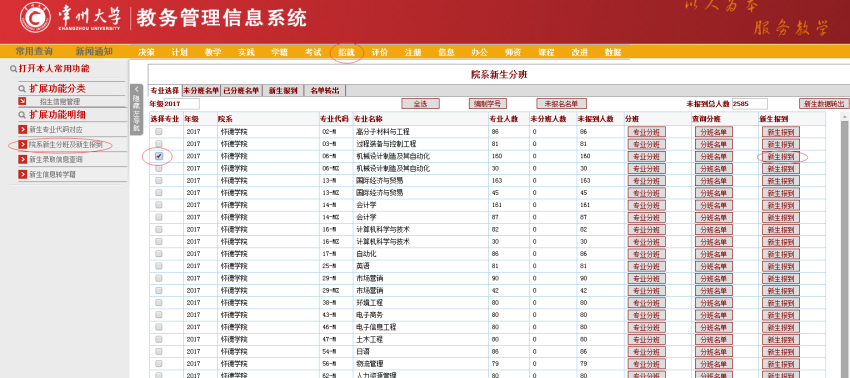850x378 pixels.
Task: Click the red arrow icon beside 新生录取信息查询
Action: (22, 159)
